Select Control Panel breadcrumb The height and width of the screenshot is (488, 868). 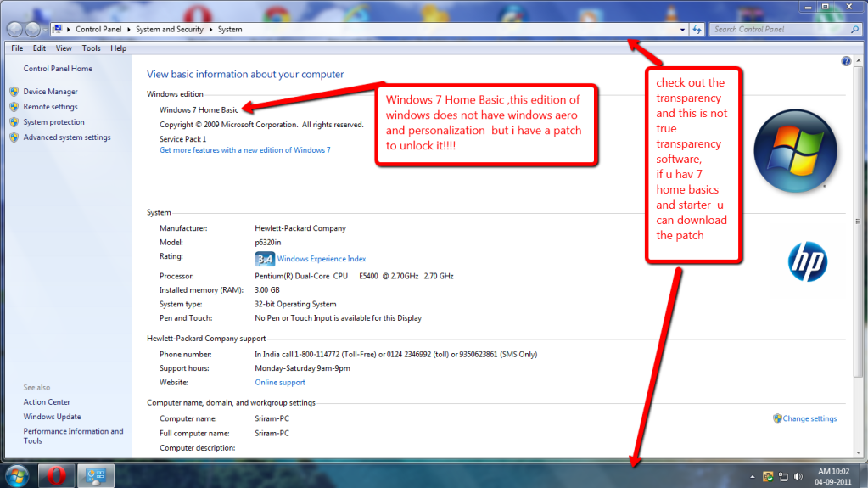click(98, 30)
